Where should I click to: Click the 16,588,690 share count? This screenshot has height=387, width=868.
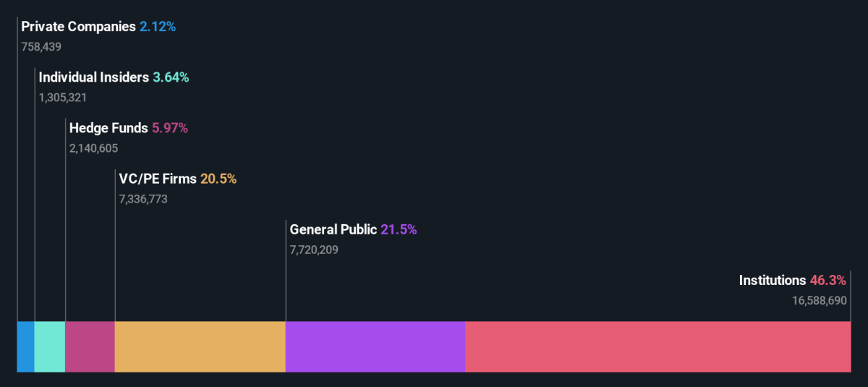pyautogui.click(x=820, y=300)
